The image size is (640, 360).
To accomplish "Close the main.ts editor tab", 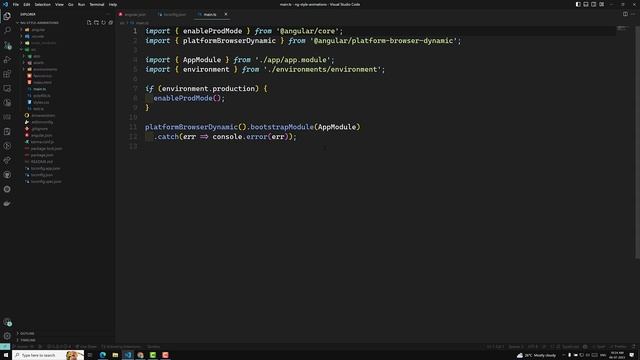I will point(226,14).
